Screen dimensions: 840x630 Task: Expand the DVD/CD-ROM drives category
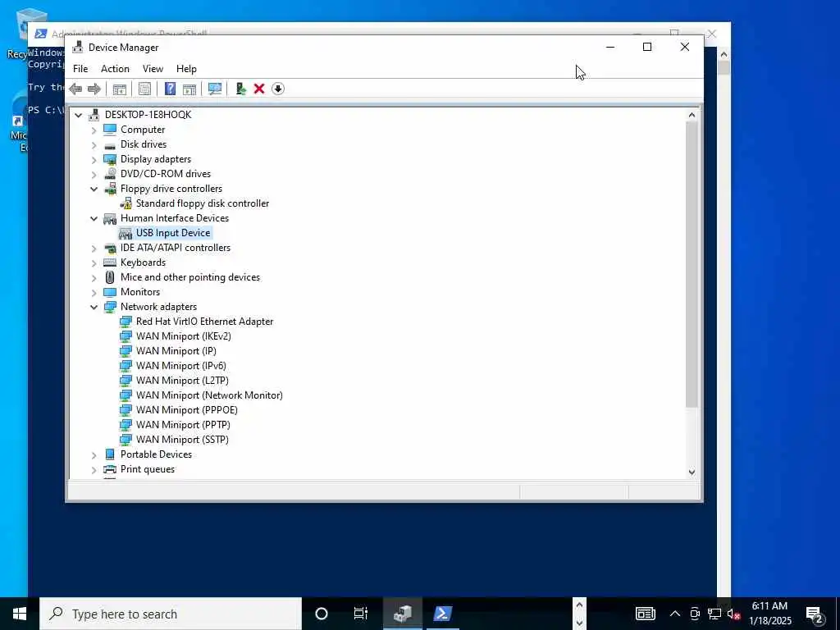tap(94, 174)
